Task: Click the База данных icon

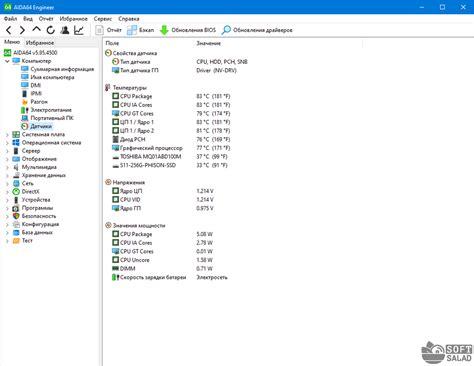Action: [x=16, y=233]
